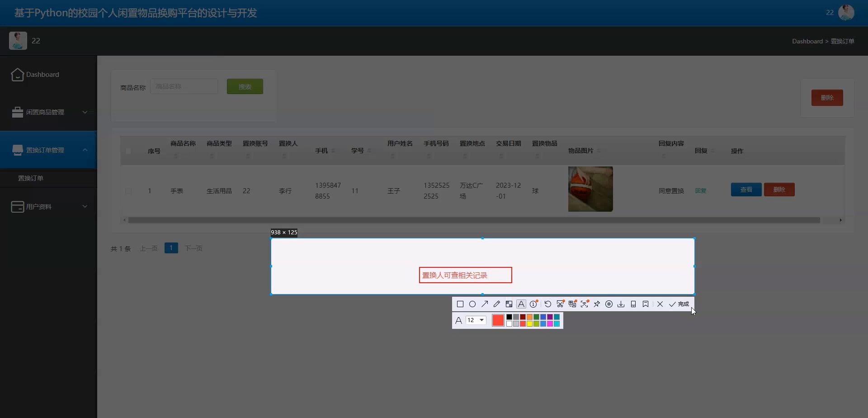Click the Dashboard home icon

click(x=17, y=75)
